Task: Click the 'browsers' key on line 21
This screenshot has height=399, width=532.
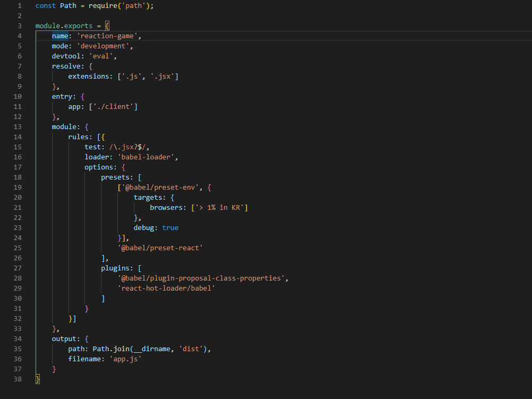Action: [166, 208]
